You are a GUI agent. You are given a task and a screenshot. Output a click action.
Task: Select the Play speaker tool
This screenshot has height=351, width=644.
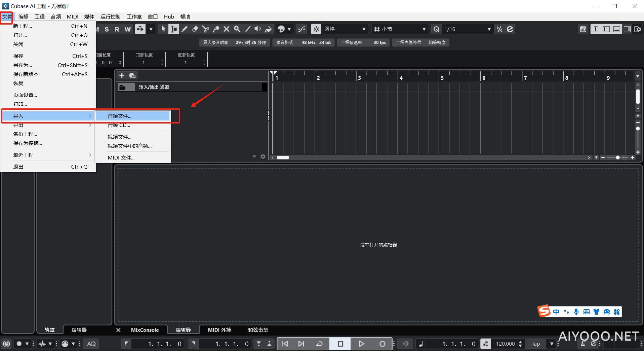[x=258, y=29]
